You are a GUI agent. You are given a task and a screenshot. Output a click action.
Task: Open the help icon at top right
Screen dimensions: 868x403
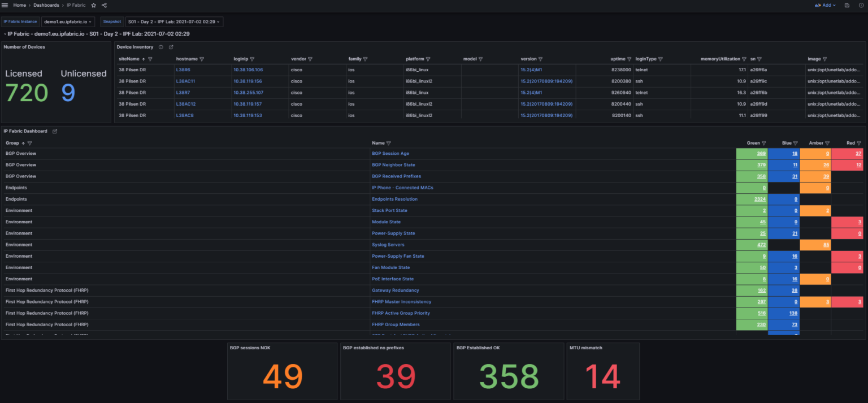(862, 5)
